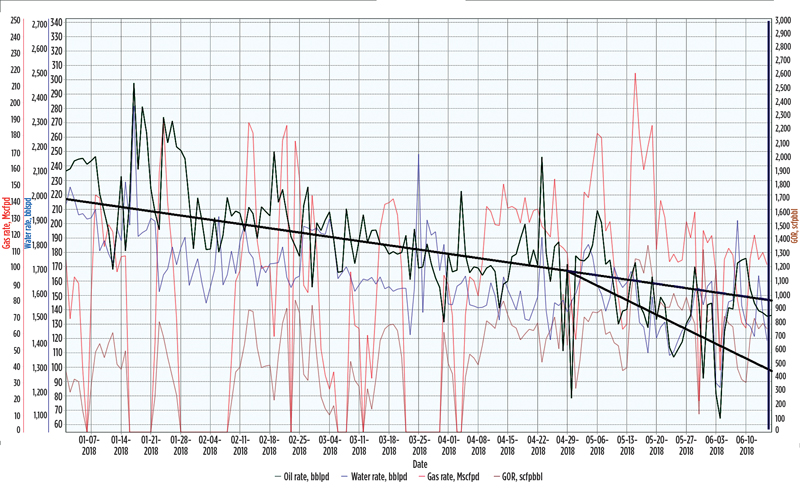Click the 3,000 value on GOR axis
This screenshot has width=800, height=488.
click(785, 20)
